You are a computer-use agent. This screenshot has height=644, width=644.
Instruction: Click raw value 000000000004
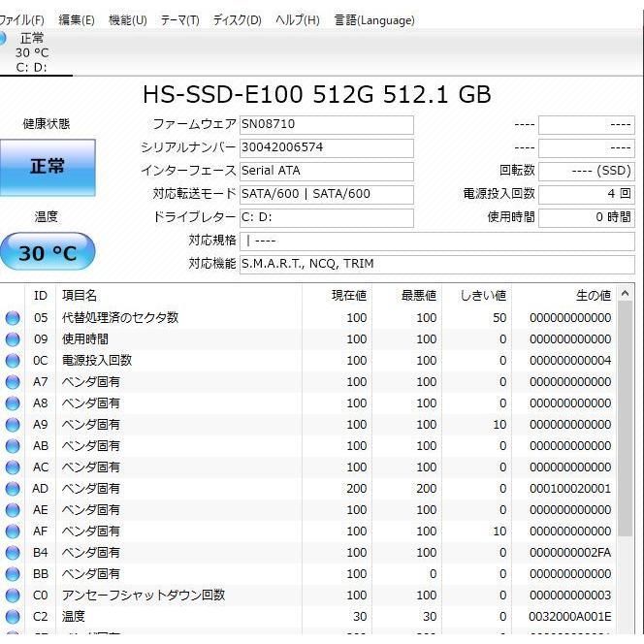coord(570,361)
